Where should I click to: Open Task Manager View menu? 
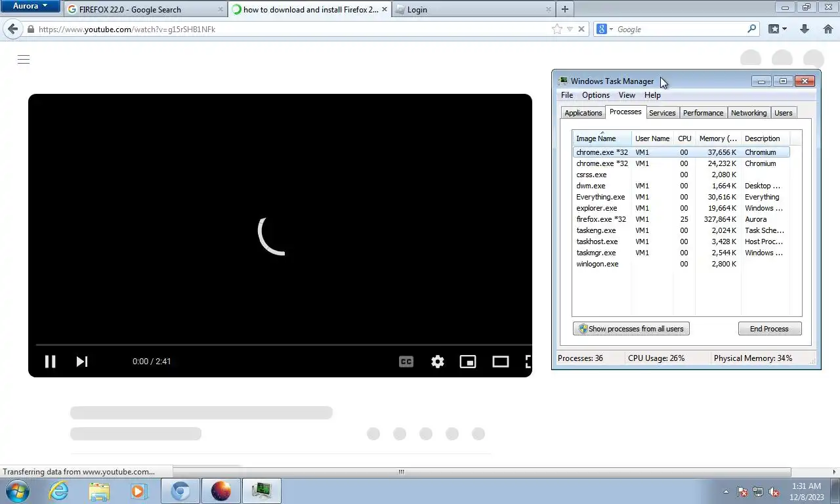pos(627,95)
